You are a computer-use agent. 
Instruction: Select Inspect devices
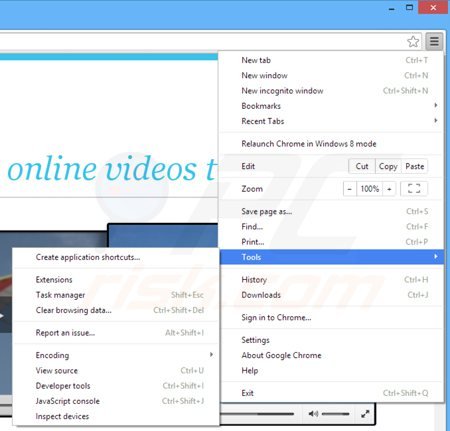(116, 416)
